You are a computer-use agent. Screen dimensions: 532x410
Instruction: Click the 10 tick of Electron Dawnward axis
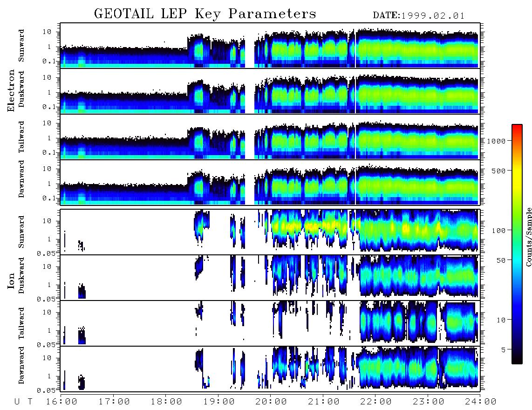47,169
